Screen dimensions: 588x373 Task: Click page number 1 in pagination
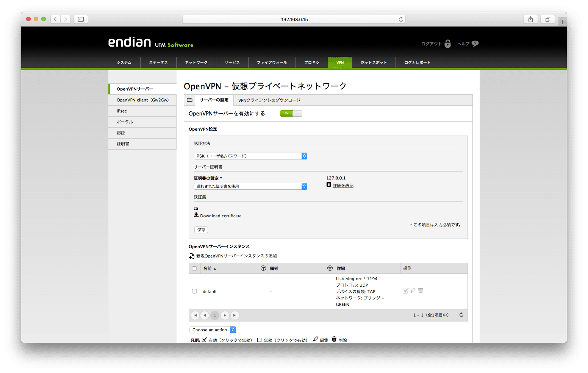click(x=215, y=315)
